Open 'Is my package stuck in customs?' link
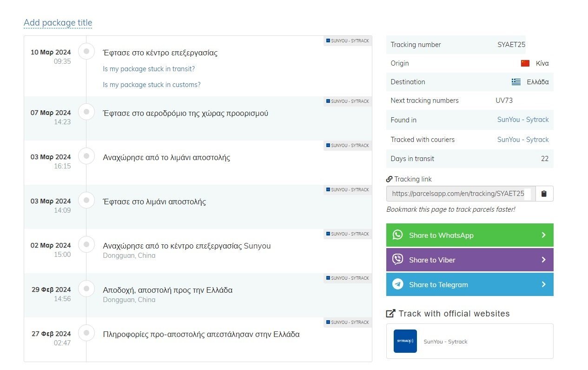Image resolution: width=588 pixels, height=370 pixels. click(152, 85)
